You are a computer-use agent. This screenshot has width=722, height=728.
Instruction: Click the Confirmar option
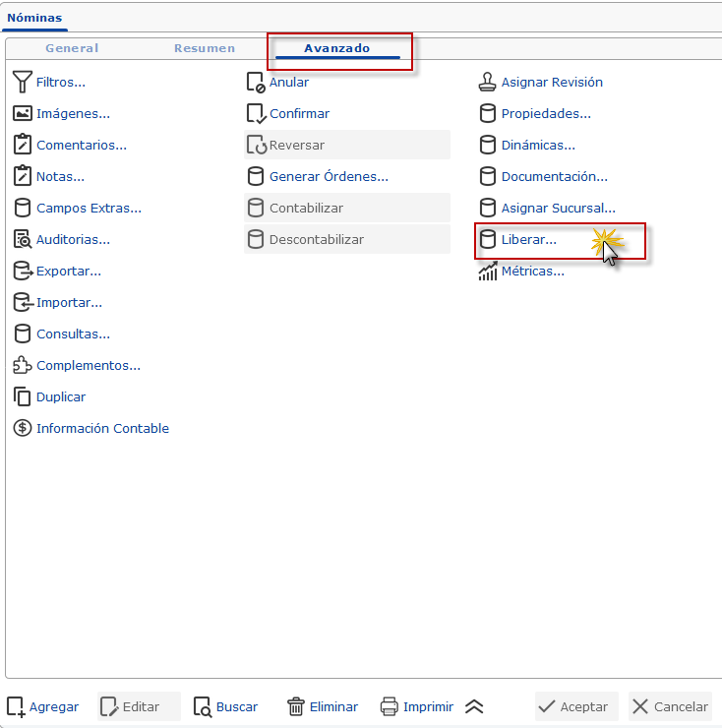coord(299,114)
